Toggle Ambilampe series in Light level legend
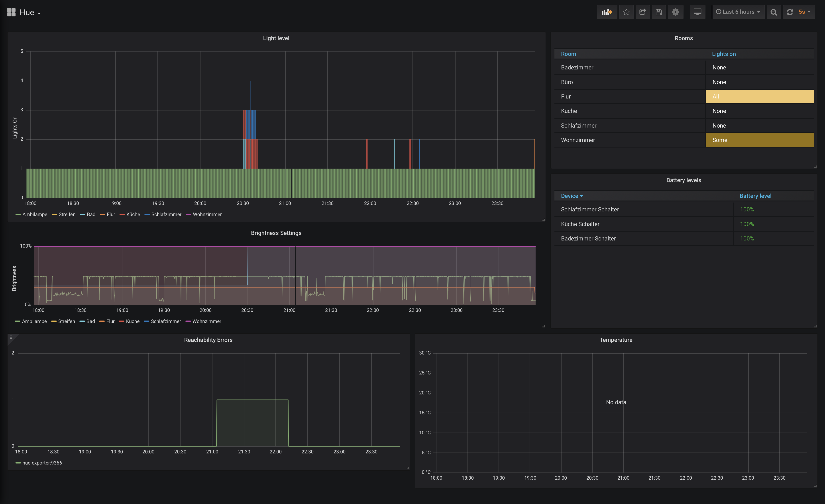Screen dimensions: 825x504 pos(35,214)
